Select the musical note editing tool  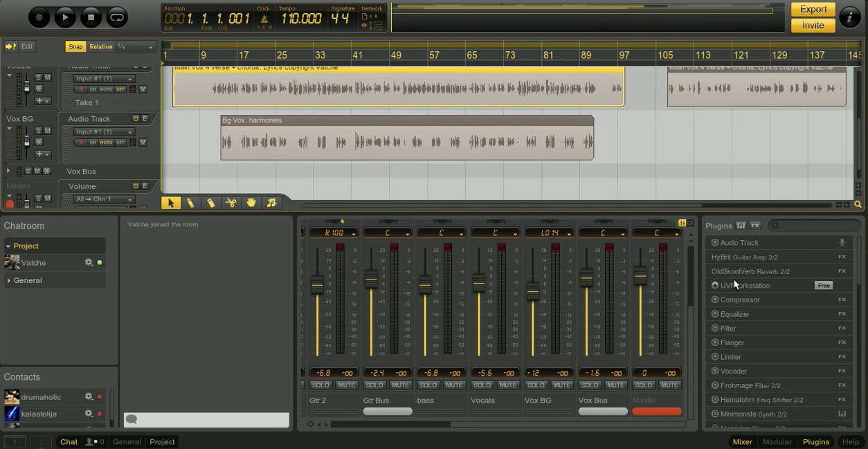271,202
